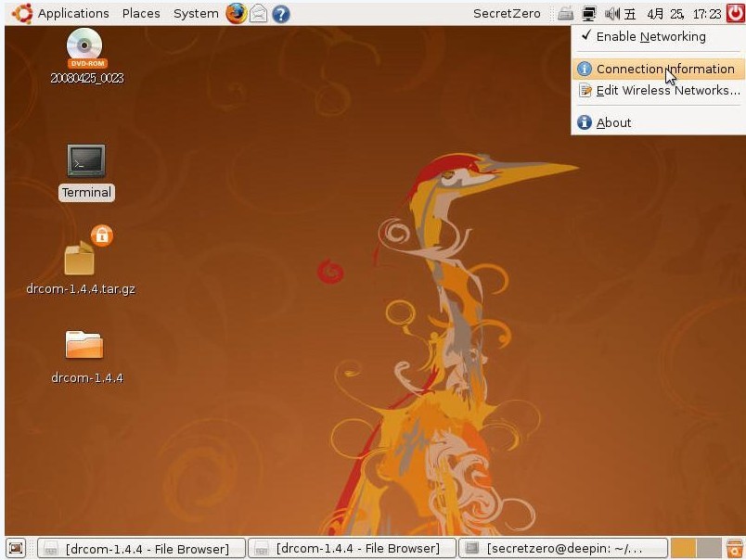Open the Applications menu
The width and height of the screenshot is (746, 560).
pos(73,14)
